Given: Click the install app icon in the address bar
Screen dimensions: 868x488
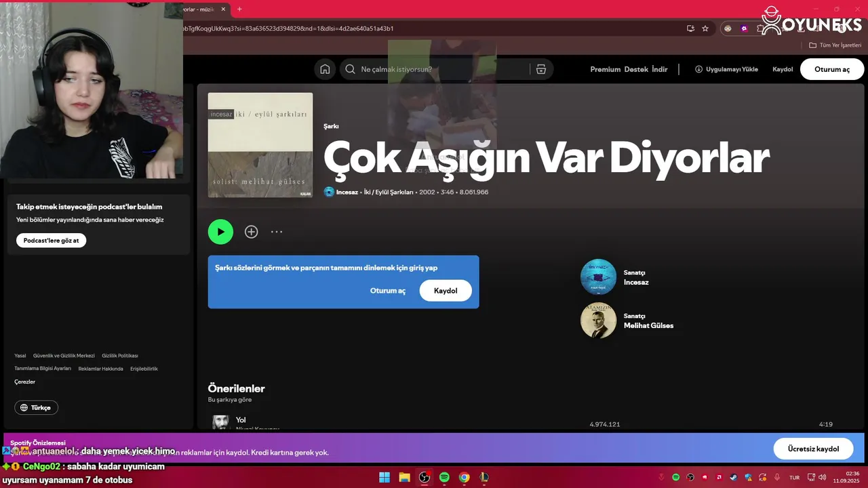Looking at the screenshot, I should tap(690, 28).
